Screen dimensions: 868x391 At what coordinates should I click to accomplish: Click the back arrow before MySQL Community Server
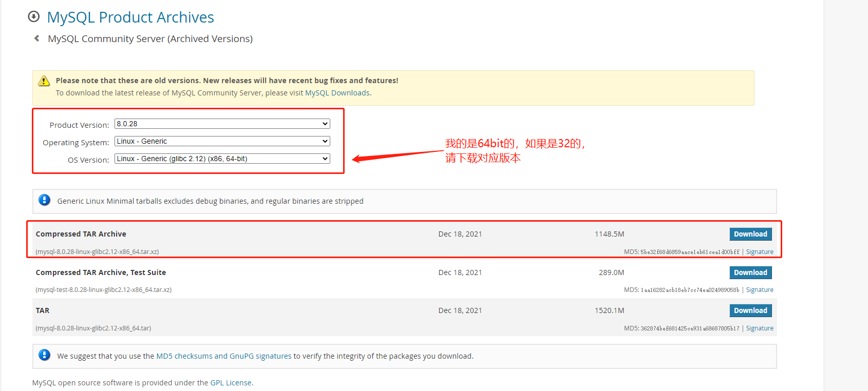pos(36,38)
